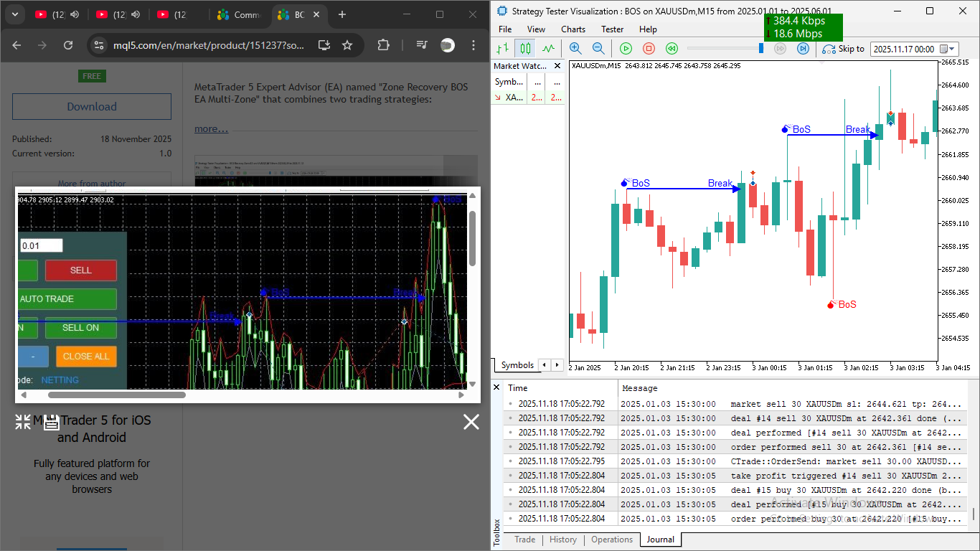Switch to bar chart mode in Strategy Tester

[503, 49]
